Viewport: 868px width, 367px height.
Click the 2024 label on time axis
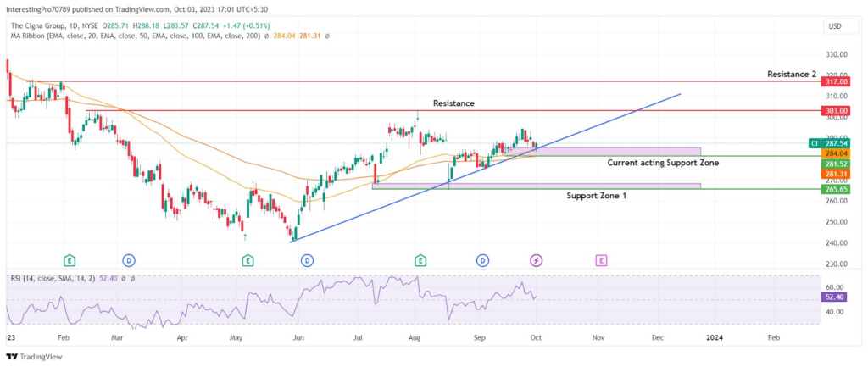(715, 336)
